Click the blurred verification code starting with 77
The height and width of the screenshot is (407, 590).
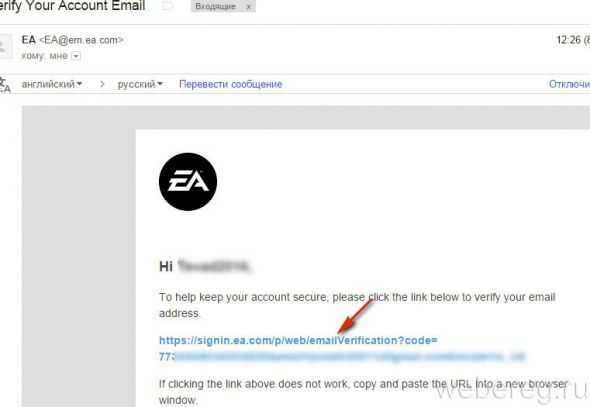point(342,357)
